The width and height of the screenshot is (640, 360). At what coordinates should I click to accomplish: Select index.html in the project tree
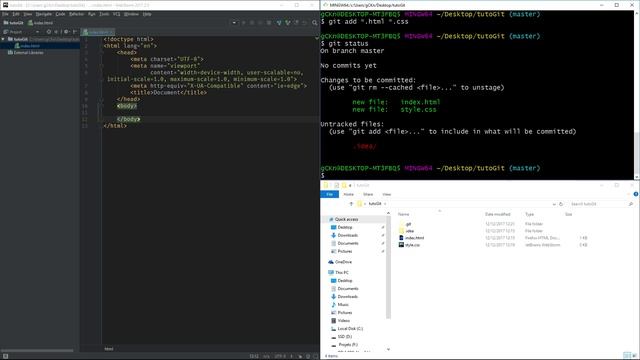click(27, 46)
